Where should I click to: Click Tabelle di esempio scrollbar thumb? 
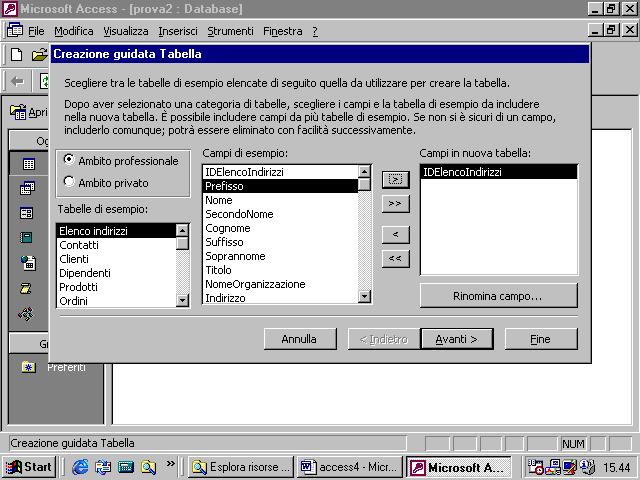tap(182, 244)
